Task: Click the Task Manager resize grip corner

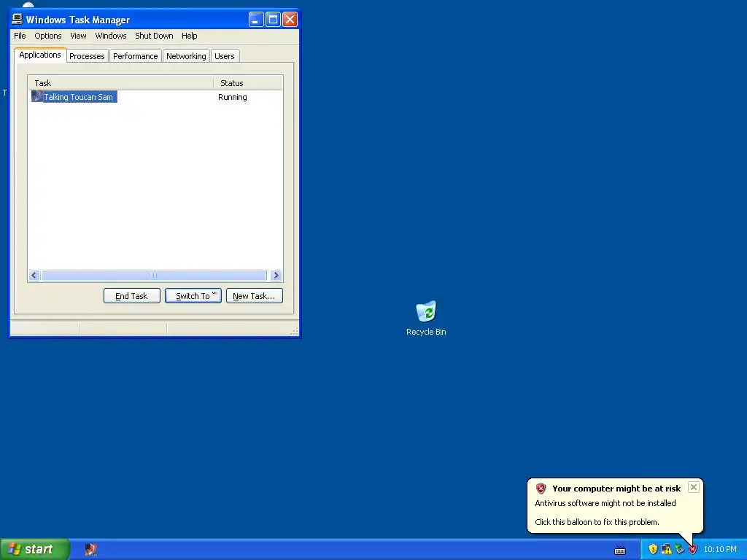Action: [294, 331]
